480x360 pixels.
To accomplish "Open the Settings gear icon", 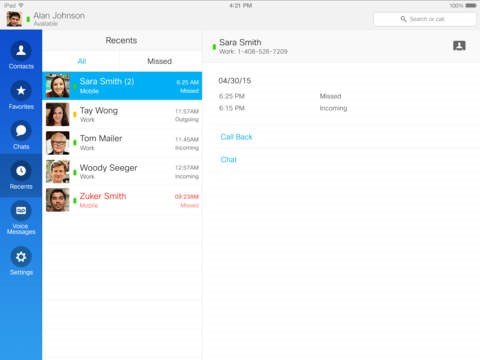I will tap(21, 257).
